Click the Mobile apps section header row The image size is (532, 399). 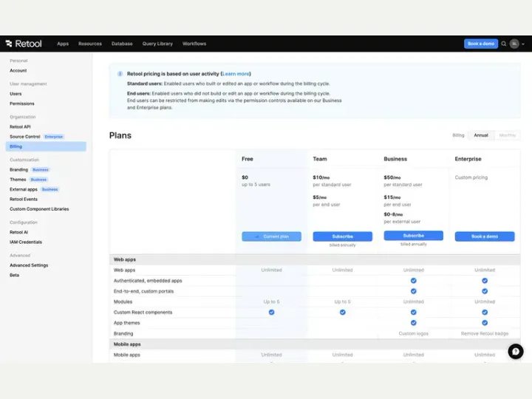pyautogui.click(x=315, y=344)
